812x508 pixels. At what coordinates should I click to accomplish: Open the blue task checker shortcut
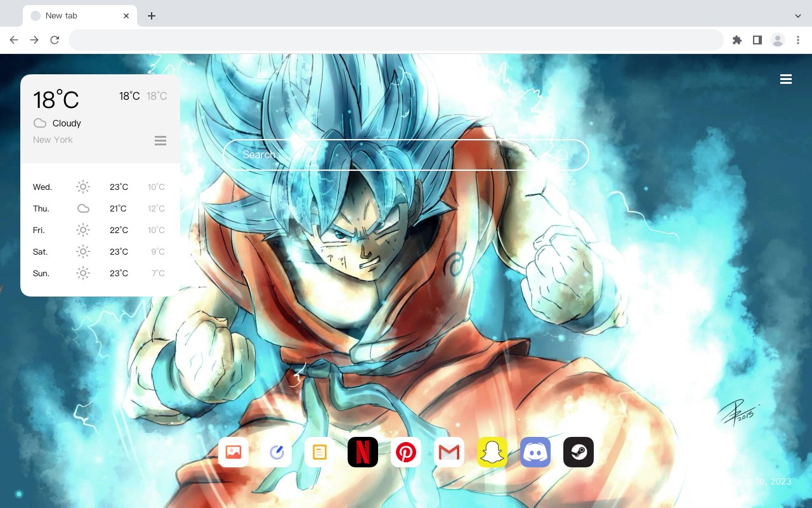coord(277,452)
